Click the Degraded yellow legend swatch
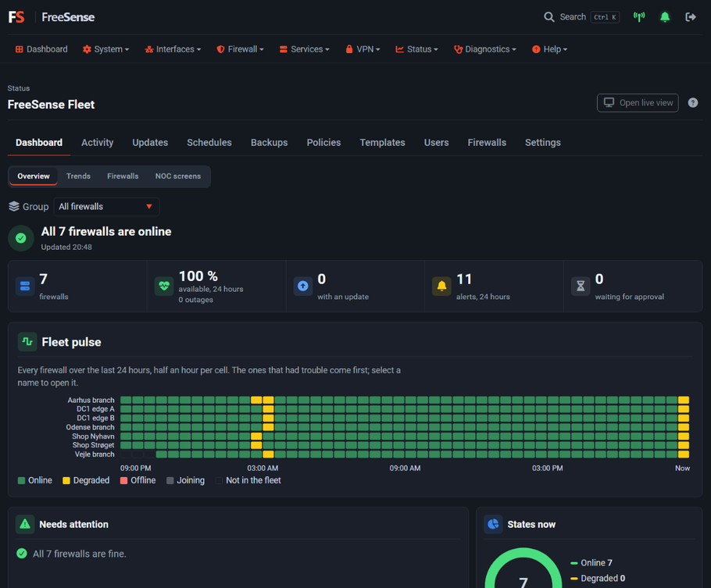Image resolution: width=711 pixels, height=588 pixels. click(66, 480)
